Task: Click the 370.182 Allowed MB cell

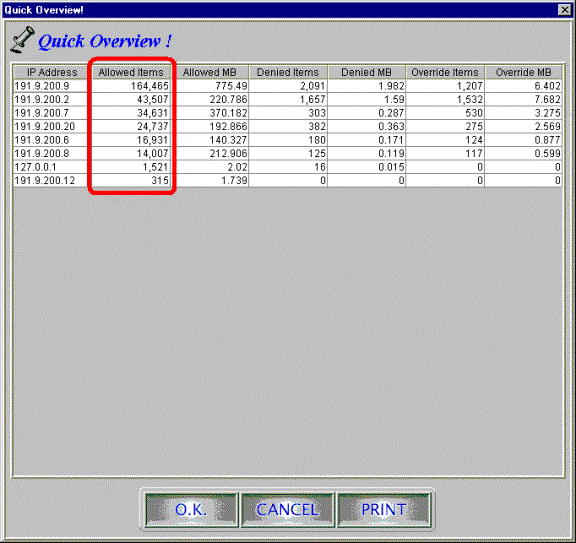Action: pyautogui.click(x=210, y=113)
